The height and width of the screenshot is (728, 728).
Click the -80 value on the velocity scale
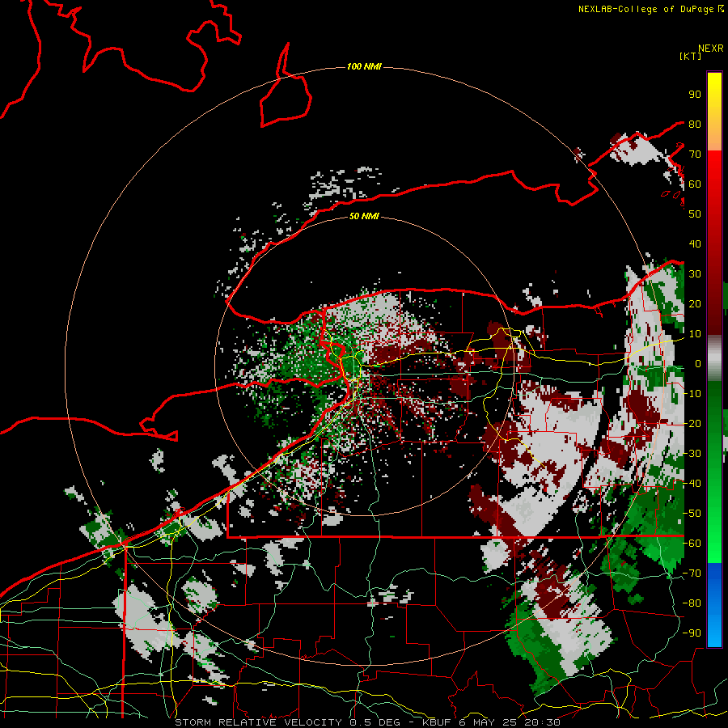point(692,603)
